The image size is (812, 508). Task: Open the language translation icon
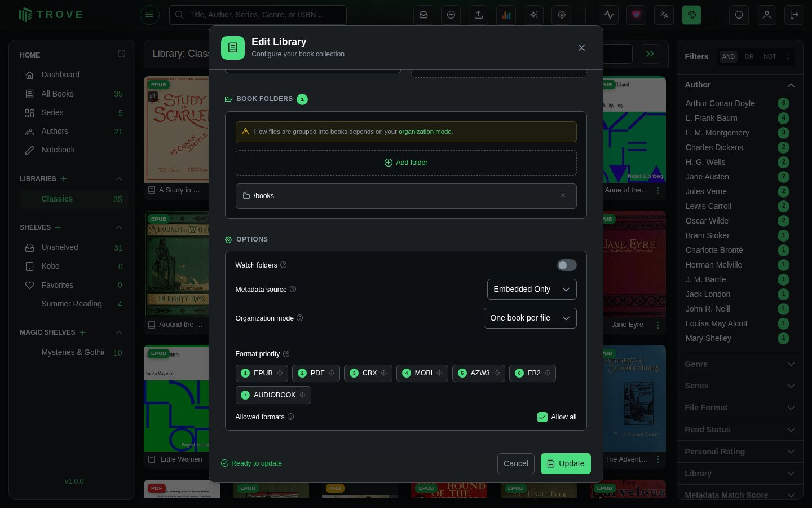click(x=664, y=15)
